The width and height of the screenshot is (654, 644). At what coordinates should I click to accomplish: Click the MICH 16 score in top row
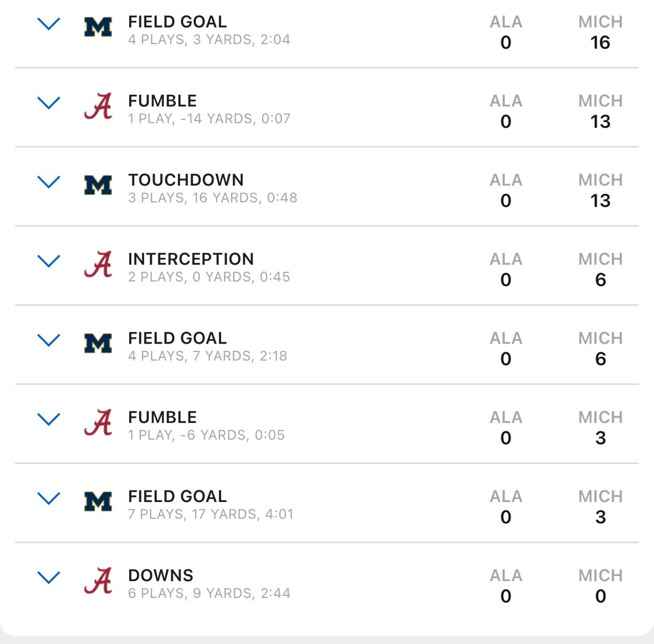pyautogui.click(x=600, y=33)
